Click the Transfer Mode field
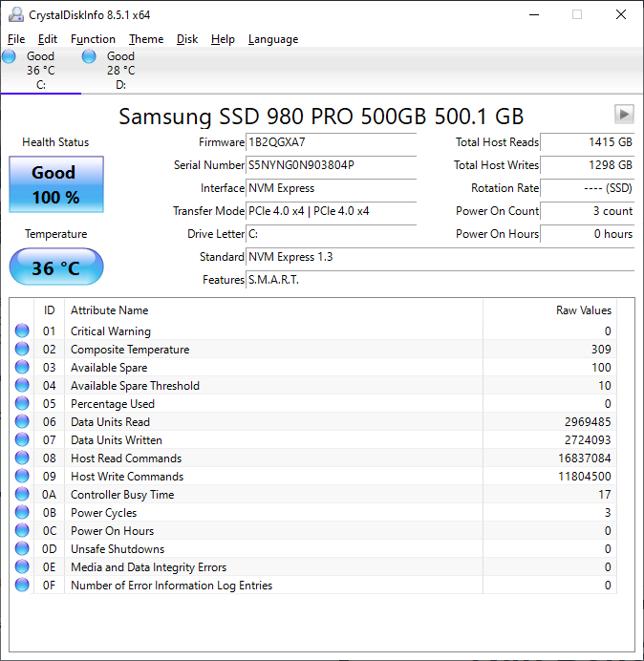Screen dimensions: 644x661 click(x=331, y=211)
